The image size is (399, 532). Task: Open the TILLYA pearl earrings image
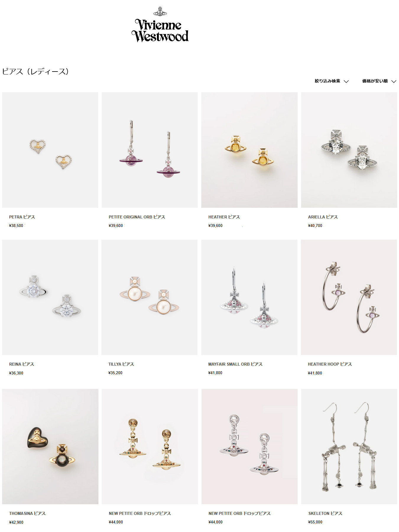[x=150, y=297]
